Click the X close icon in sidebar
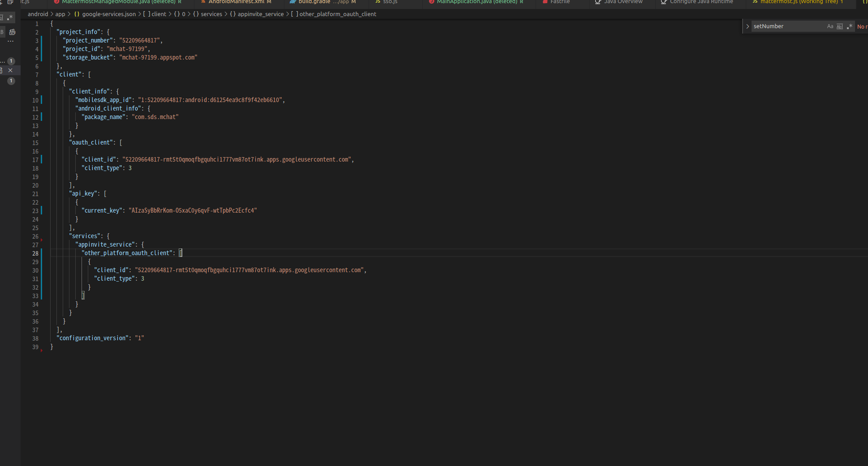868x466 pixels. pyautogui.click(x=10, y=70)
